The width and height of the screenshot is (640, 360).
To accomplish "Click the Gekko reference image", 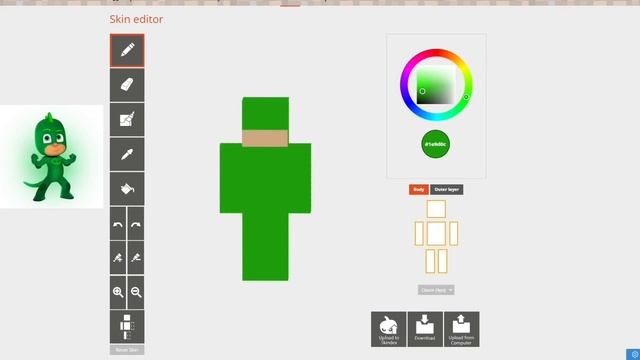I will 51,157.
